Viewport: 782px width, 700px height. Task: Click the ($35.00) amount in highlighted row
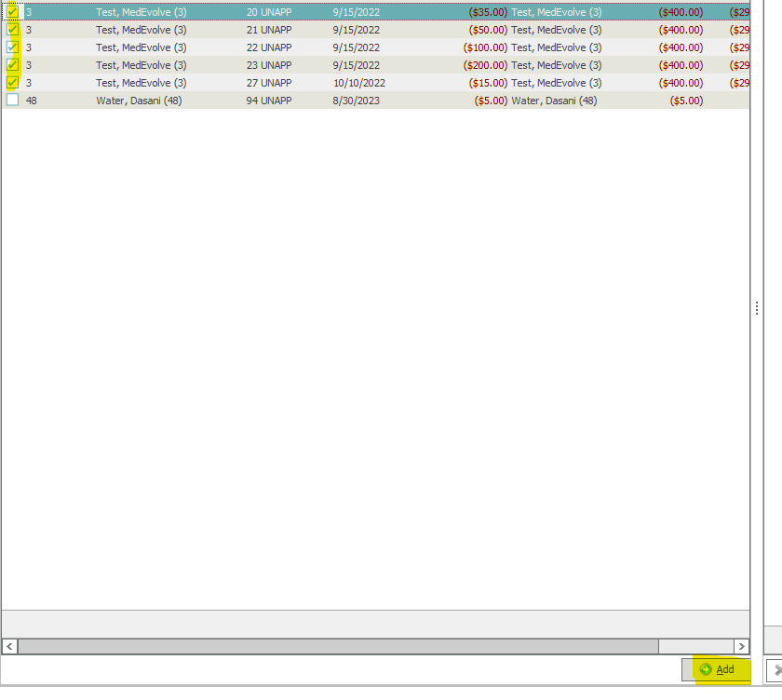coord(487,12)
